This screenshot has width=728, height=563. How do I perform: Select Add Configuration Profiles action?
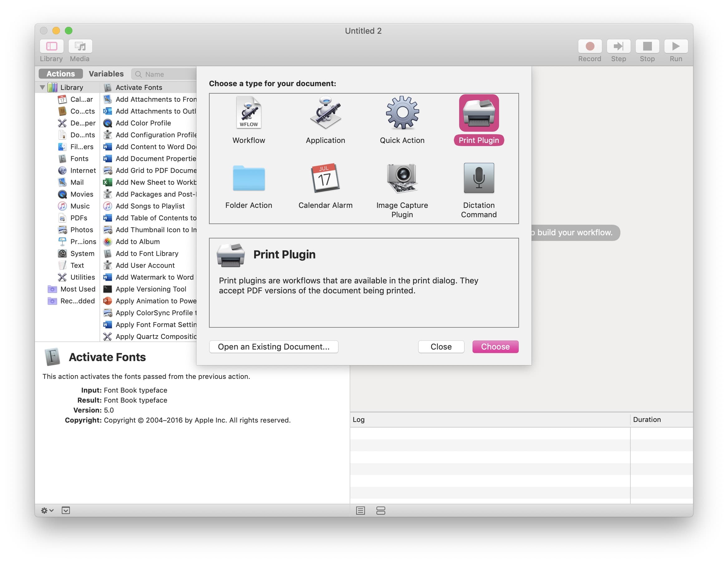(x=149, y=135)
